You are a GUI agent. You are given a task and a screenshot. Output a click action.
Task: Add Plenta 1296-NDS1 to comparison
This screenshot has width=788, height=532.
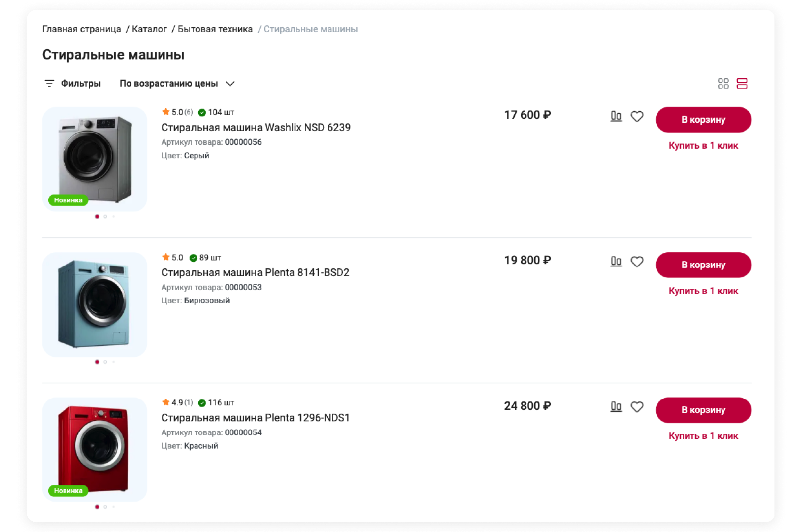(616, 407)
